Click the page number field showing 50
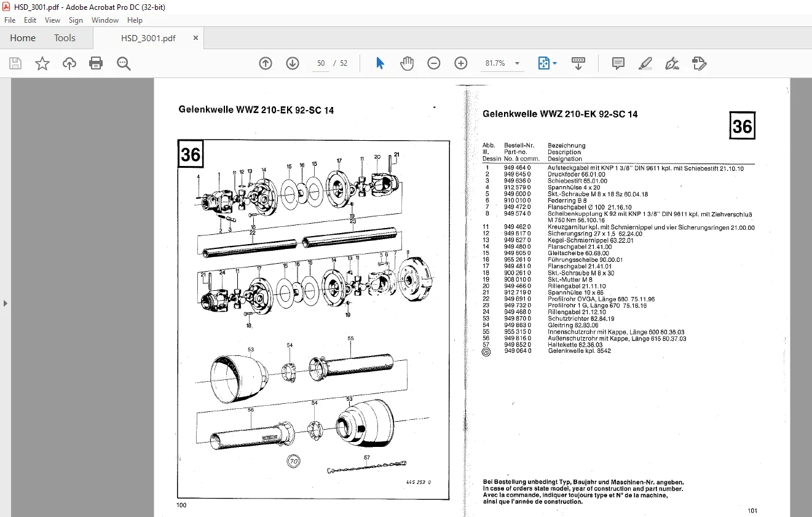The width and height of the screenshot is (812, 517). point(321,63)
